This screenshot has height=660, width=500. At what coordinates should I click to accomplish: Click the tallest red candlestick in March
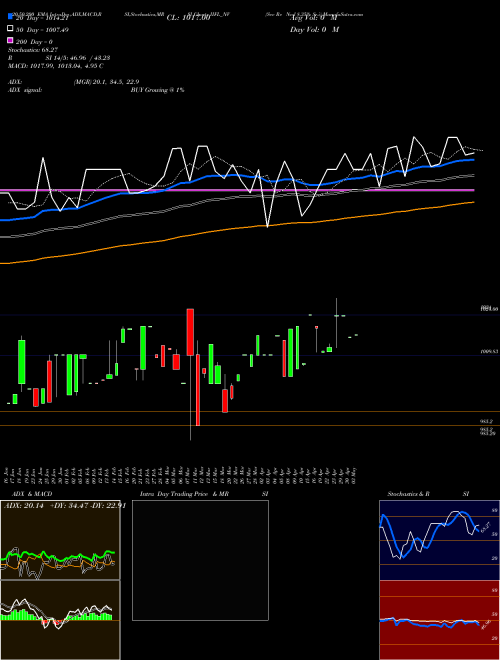(x=190, y=332)
